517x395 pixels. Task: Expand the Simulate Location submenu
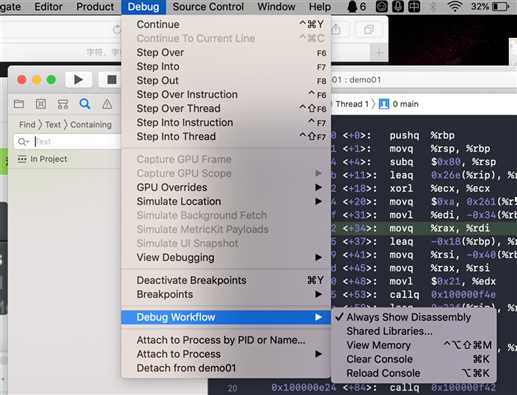226,201
